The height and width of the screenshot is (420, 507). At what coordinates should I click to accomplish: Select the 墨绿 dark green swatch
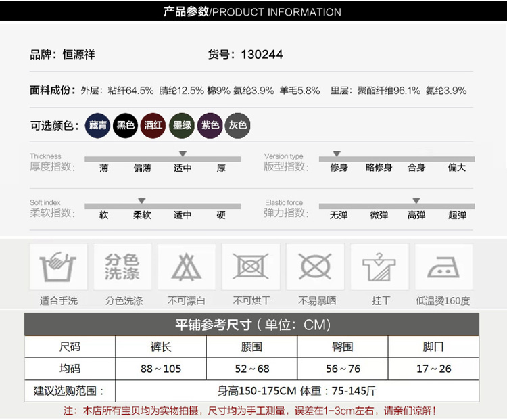(182, 125)
